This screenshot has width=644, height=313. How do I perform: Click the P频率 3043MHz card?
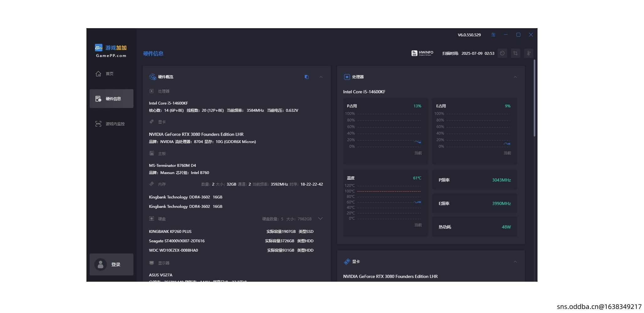pos(475,180)
